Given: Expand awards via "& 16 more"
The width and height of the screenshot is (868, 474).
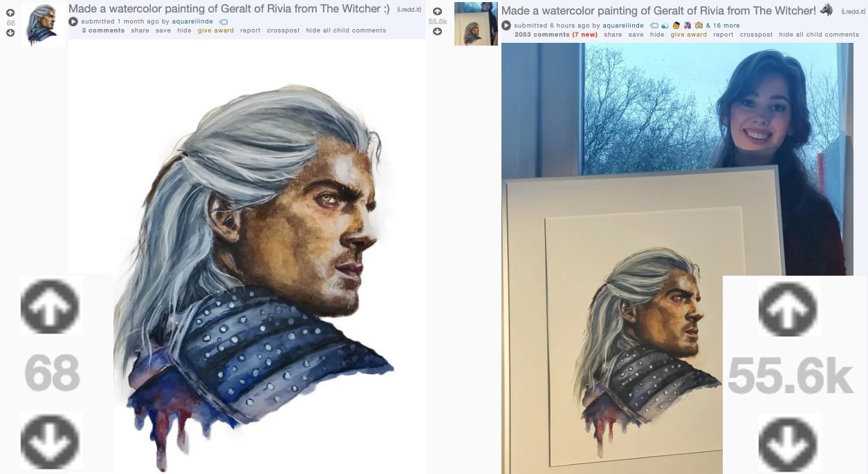Looking at the screenshot, I should point(723,26).
